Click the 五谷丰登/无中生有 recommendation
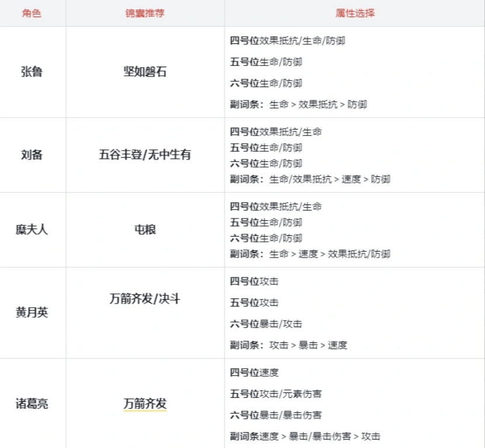485x448 pixels. (x=145, y=155)
